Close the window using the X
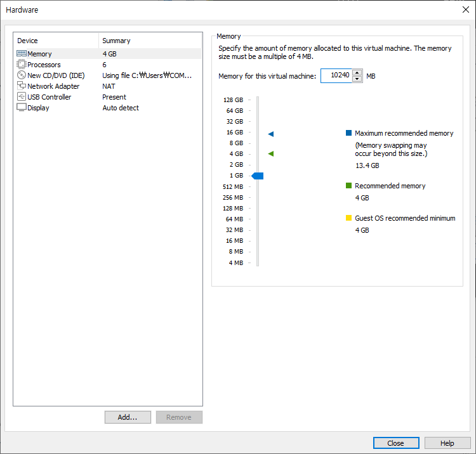 tap(466, 10)
